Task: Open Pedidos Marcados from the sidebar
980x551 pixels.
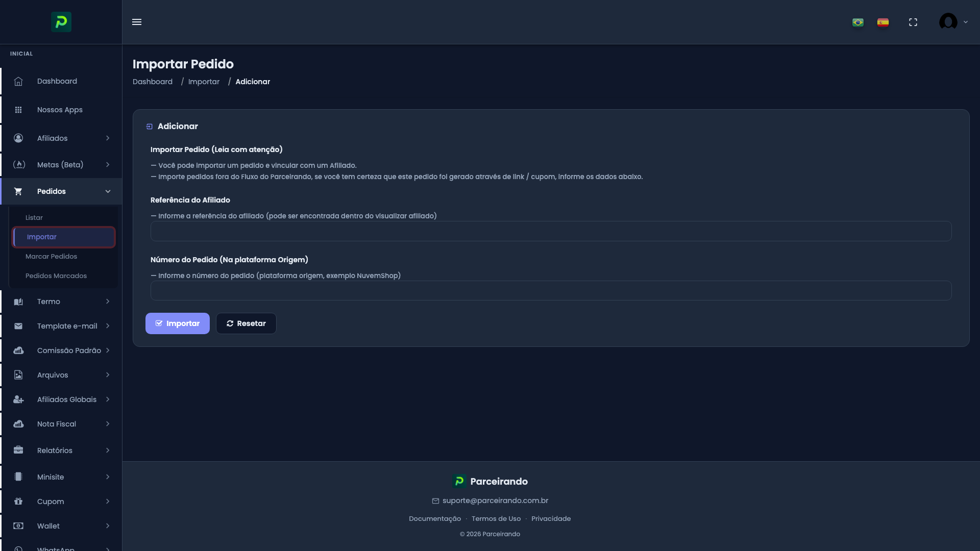Action: coord(56,275)
